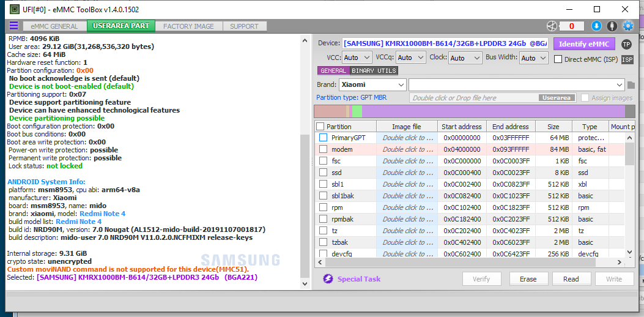Browse files with the folder icon
The height and width of the screenshot is (317, 644).
tap(631, 85)
